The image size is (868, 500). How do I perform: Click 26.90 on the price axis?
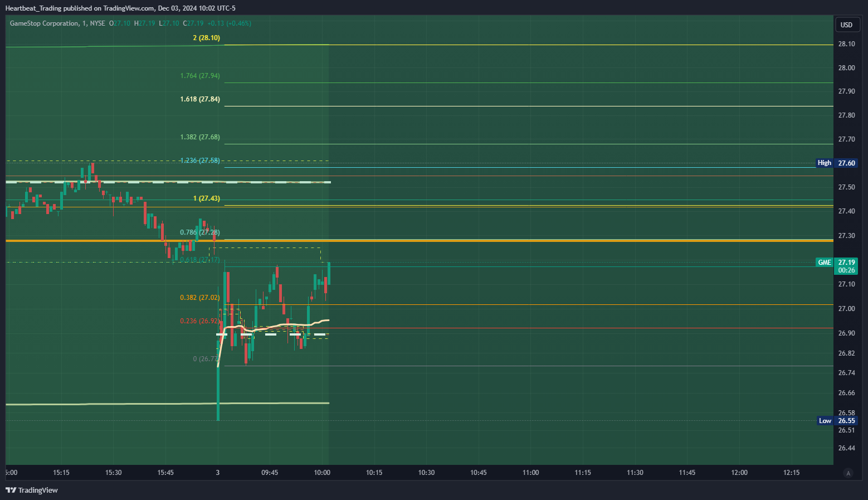coord(846,333)
